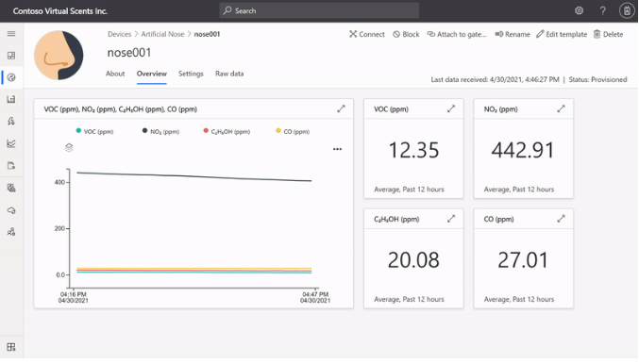Image resolution: width=639 pixels, height=364 pixels.
Task: Open the help question mark icon
Action: 603,11
